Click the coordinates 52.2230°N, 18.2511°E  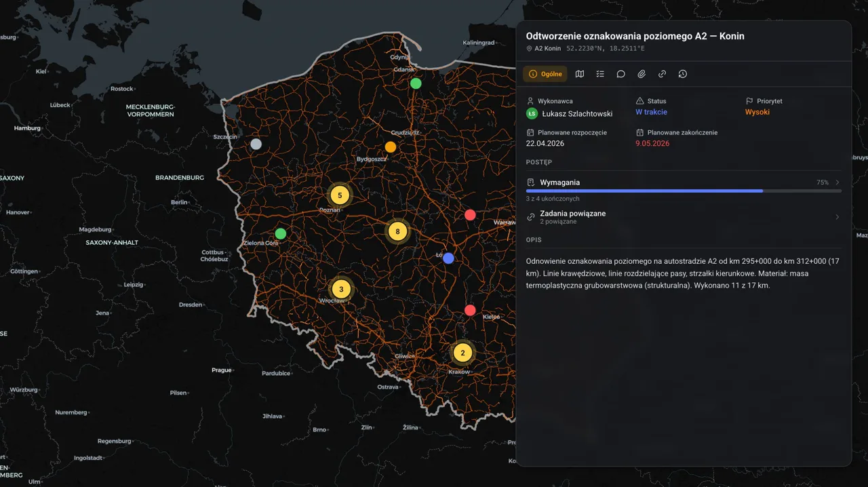pyautogui.click(x=606, y=49)
